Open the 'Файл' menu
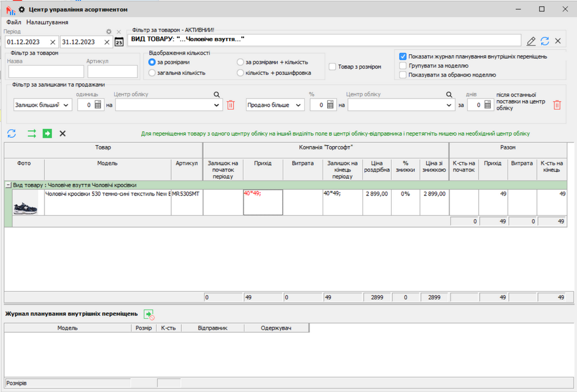Image resolution: width=577 pixels, height=392 pixels. (14, 22)
